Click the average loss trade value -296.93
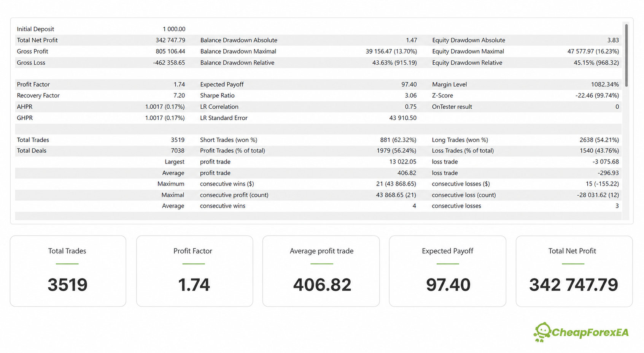Screen dimensions: 644x353 pos(608,173)
